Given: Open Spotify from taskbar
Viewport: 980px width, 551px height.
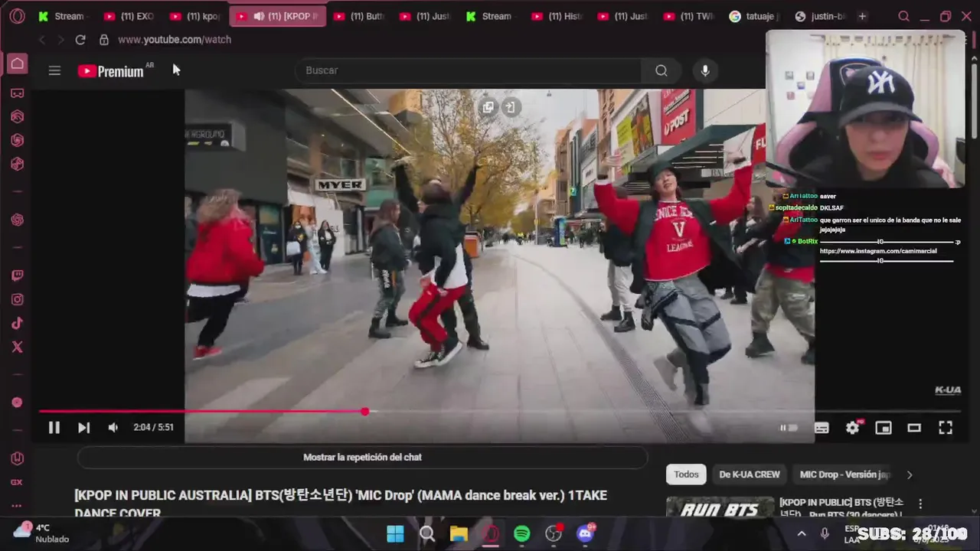Looking at the screenshot, I should coord(522,534).
